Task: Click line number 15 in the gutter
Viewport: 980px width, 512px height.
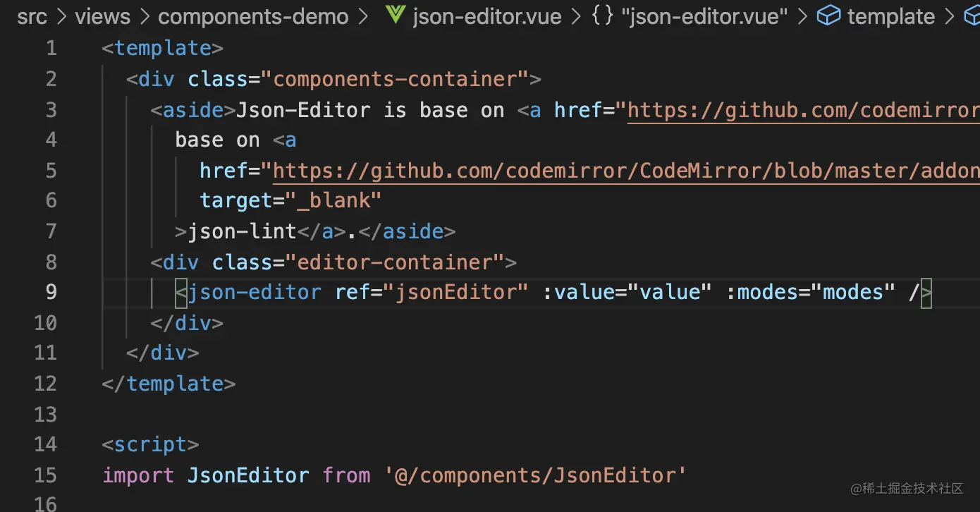Action: point(45,475)
